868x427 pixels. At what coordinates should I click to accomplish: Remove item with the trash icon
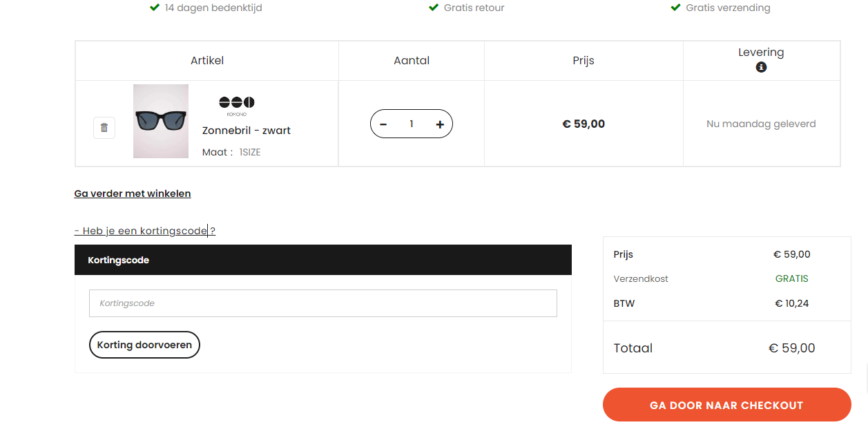[x=104, y=128]
